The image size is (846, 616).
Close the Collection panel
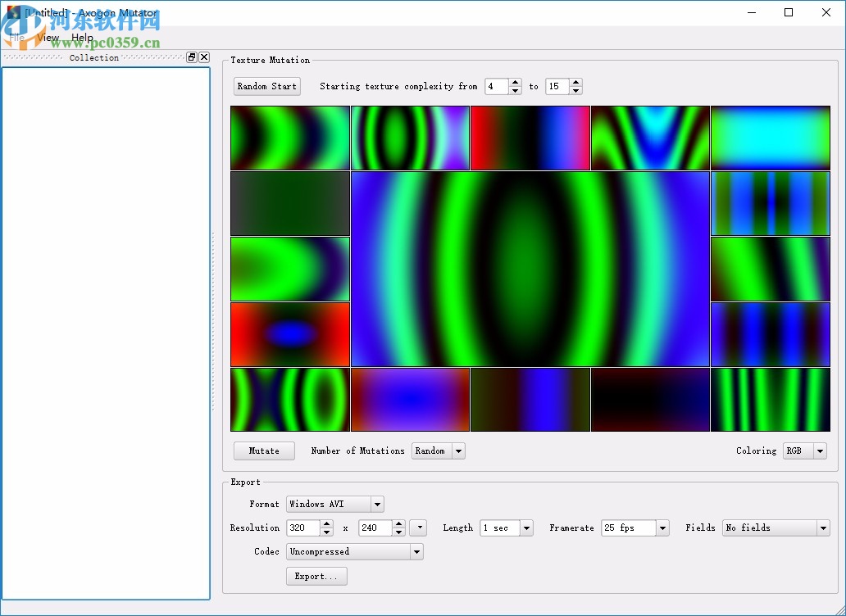(x=204, y=57)
